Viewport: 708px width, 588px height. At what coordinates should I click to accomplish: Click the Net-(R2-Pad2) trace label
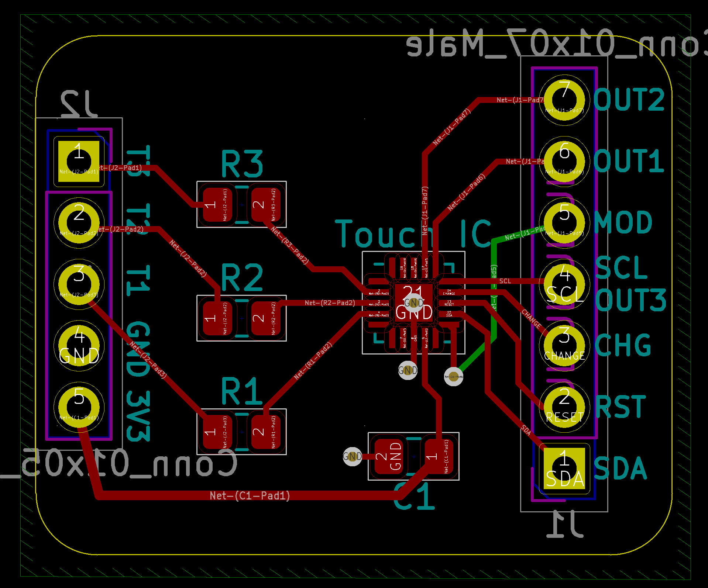[x=330, y=303]
